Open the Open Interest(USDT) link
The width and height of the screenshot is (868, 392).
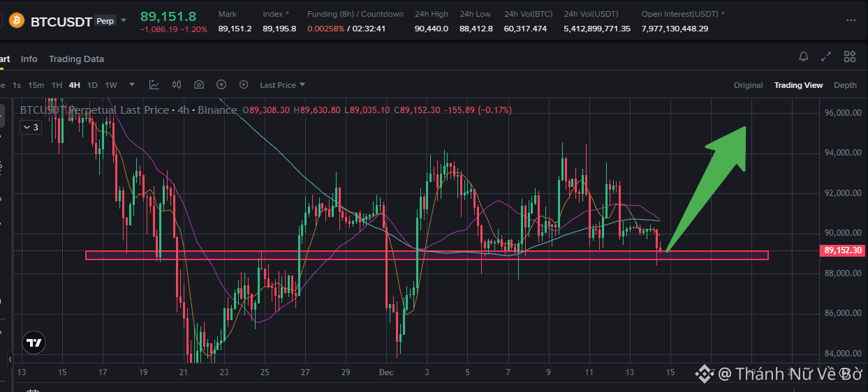click(x=683, y=14)
